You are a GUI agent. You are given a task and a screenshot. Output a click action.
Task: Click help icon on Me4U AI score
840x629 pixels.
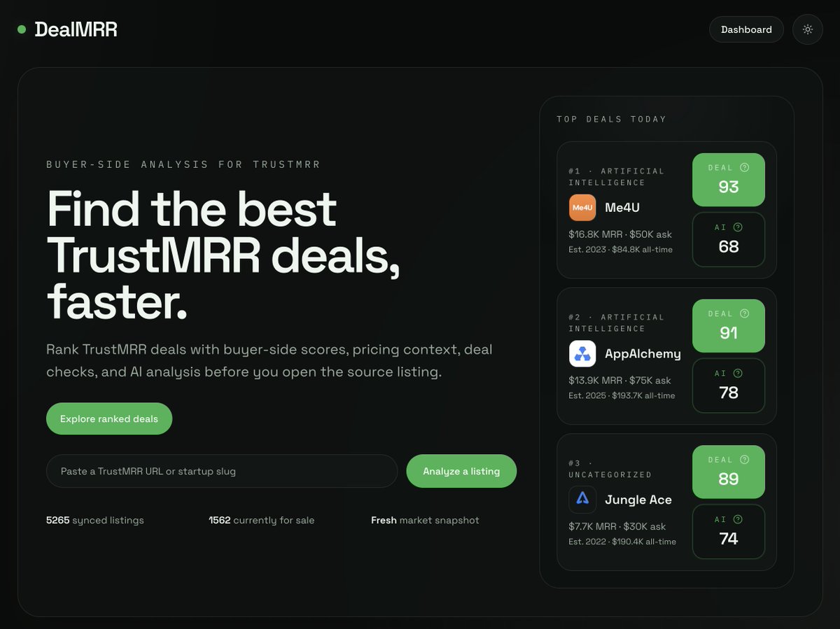pos(738,227)
